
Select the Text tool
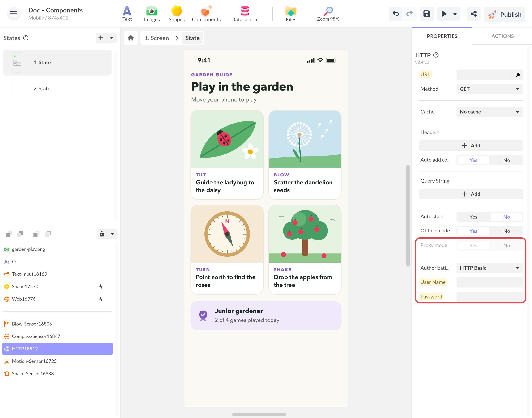(127, 14)
